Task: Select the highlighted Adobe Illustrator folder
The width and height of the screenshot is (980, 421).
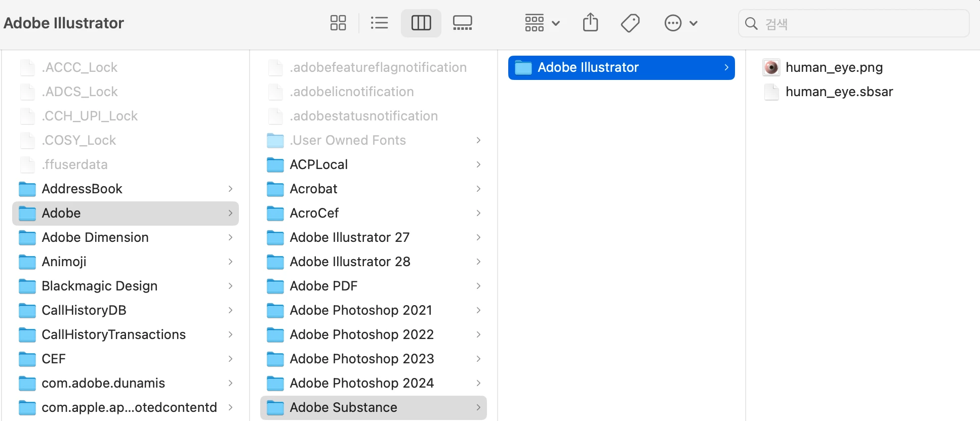Action: pos(622,67)
